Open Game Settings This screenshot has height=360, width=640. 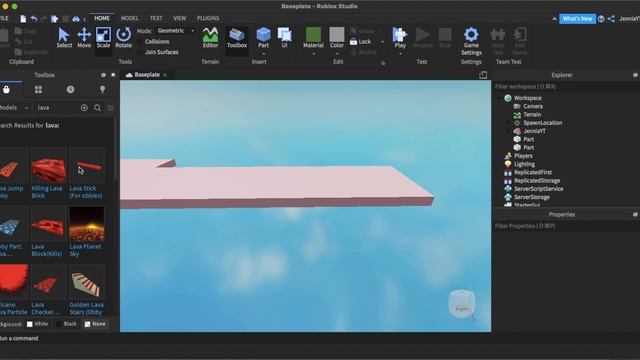click(471, 41)
